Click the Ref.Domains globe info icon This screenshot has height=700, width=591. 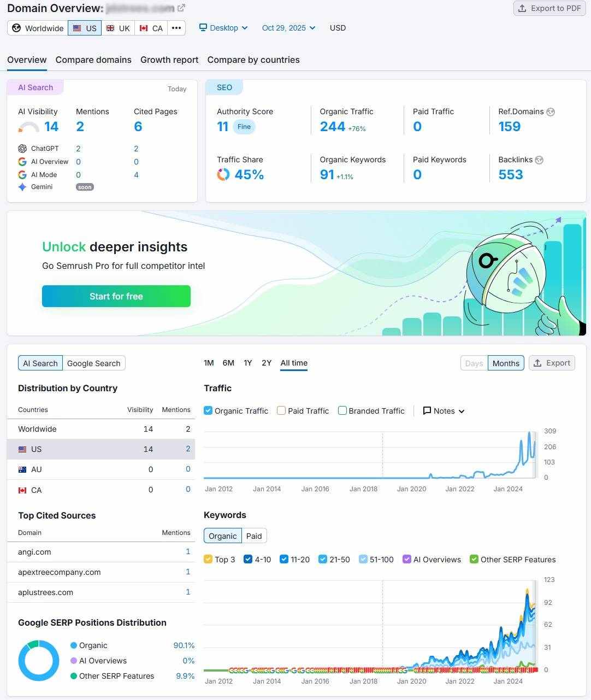pos(551,111)
